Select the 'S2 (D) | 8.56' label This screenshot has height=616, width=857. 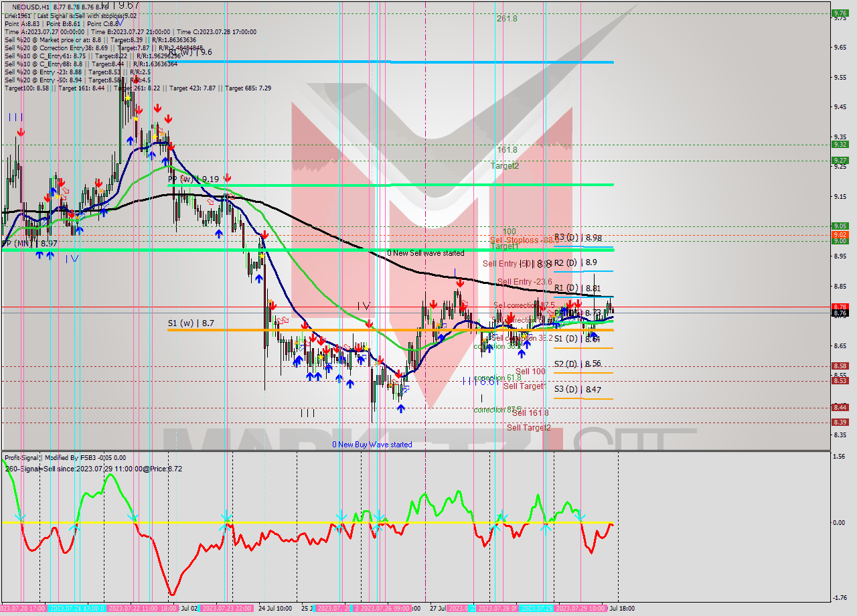[x=578, y=364]
